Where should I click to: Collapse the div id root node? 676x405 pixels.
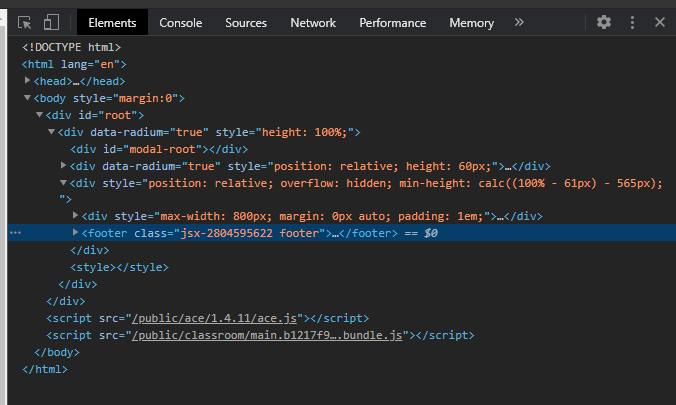click(x=39, y=115)
